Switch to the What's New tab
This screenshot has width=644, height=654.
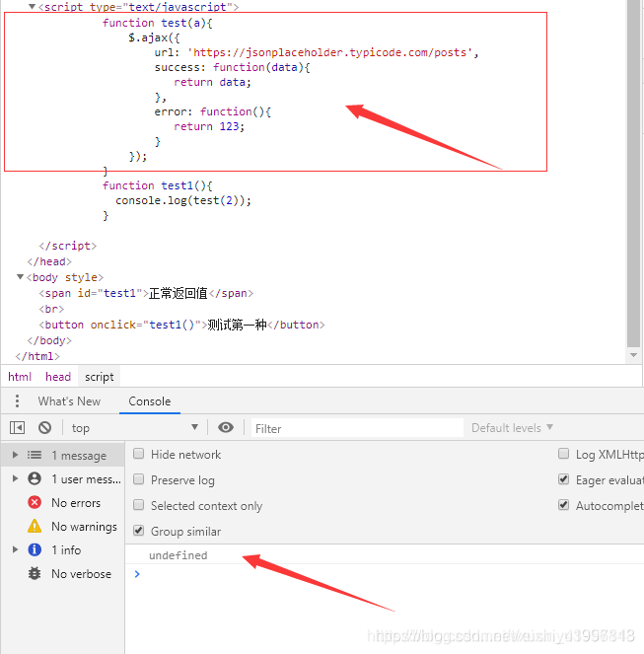point(69,400)
